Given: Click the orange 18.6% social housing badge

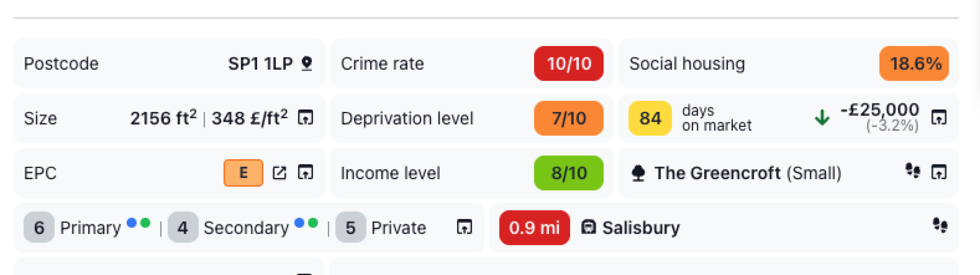Looking at the screenshot, I should pos(914,64).
